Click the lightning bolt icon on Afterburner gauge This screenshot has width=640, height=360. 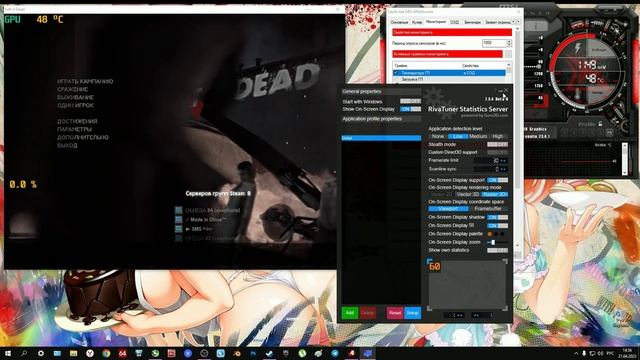[577, 48]
